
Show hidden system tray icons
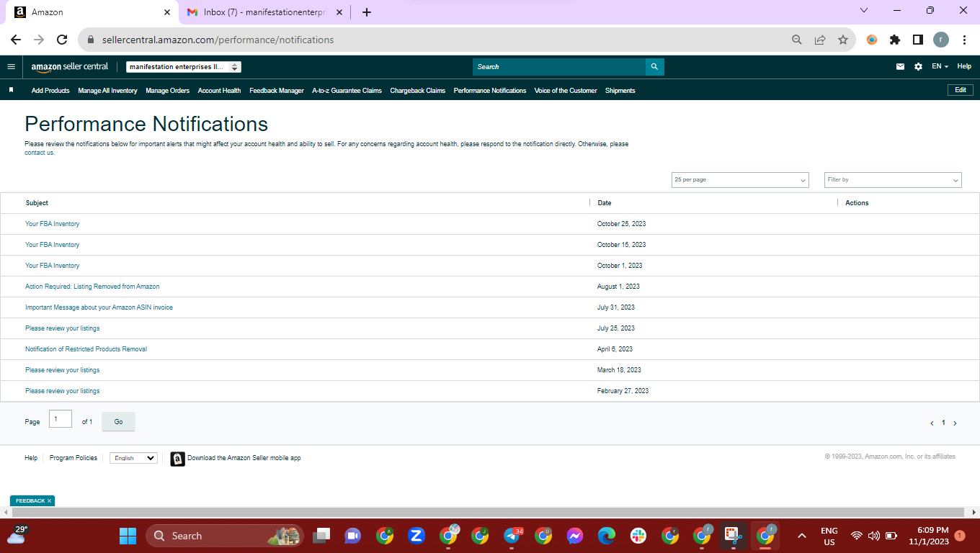click(801, 536)
